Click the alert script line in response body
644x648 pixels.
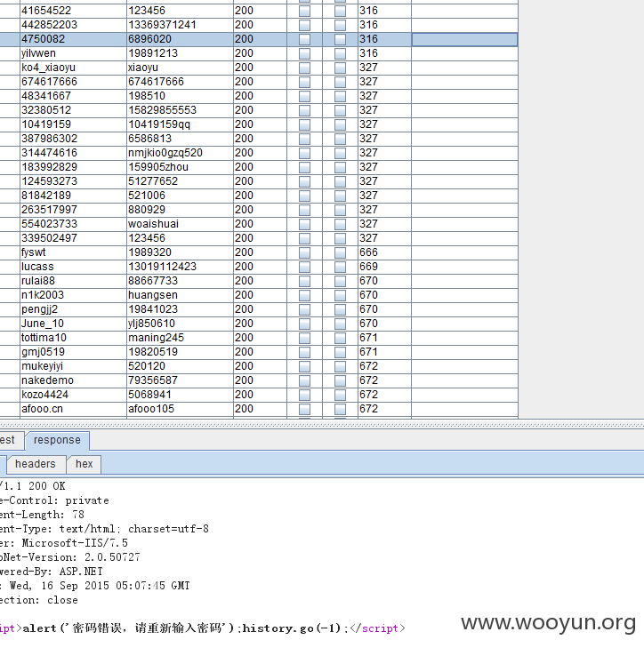coord(203,628)
